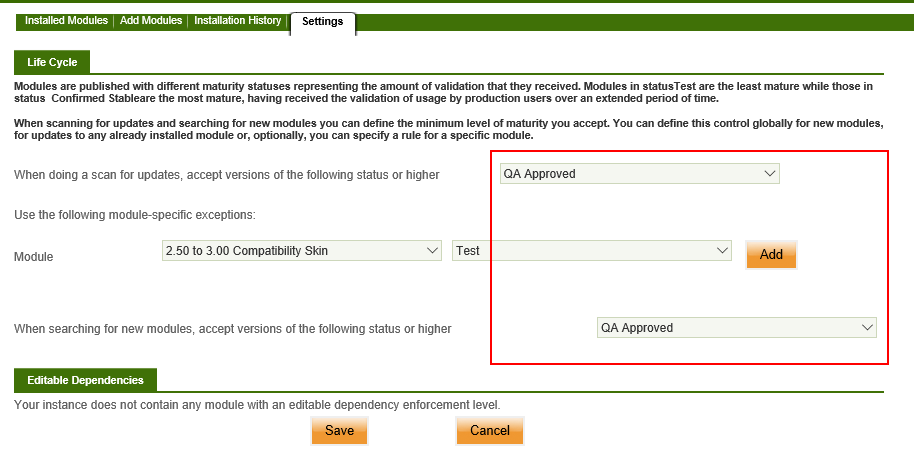Select the Settings tab
The height and width of the screenshot is (459, 914).
pos(322,21)
